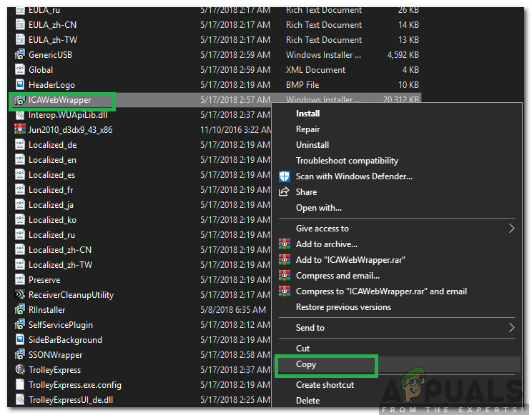
Task: Click the HeaderLogo BMP file icon
Action: point(20,84)
